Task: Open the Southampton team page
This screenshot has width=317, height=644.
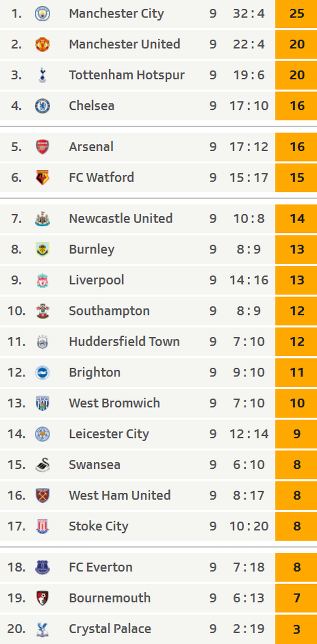Action: pos(109,311)
